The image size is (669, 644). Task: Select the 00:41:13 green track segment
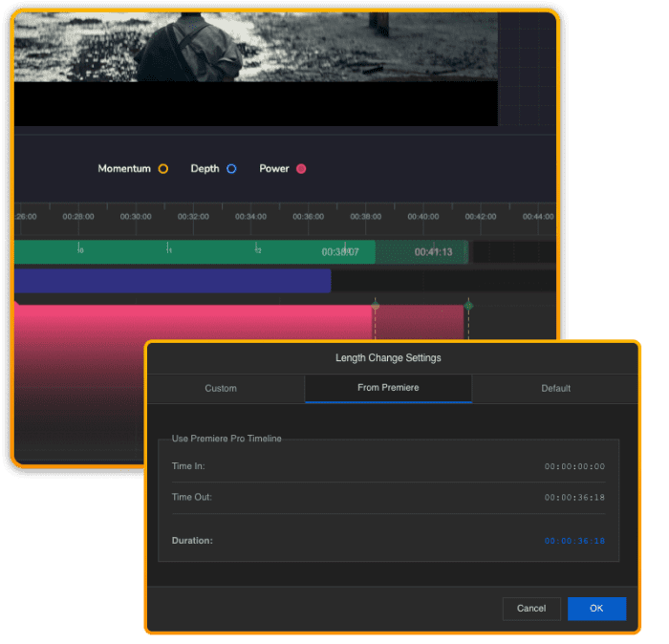[422, 252]
